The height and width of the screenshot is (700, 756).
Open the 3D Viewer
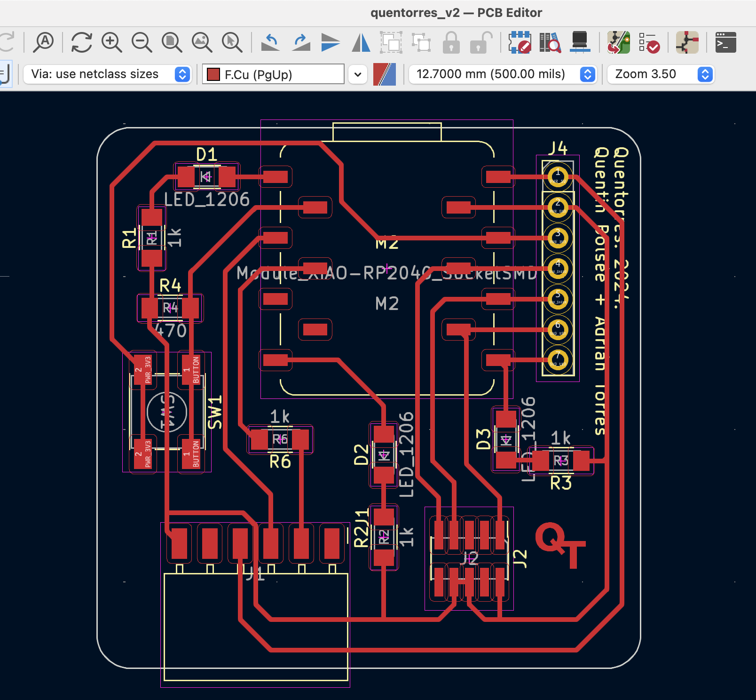pyautogui.click(x=580, y=42)
